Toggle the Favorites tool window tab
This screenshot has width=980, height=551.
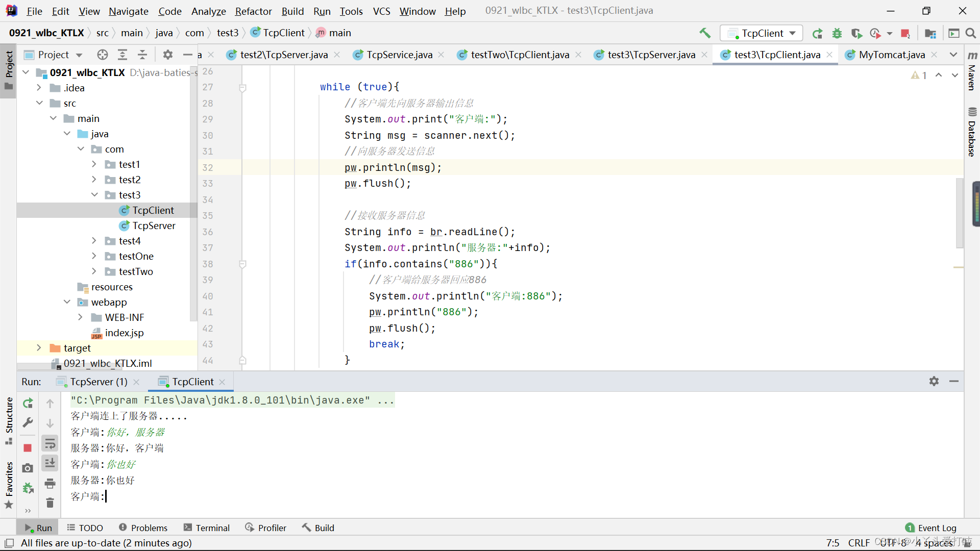9,485
